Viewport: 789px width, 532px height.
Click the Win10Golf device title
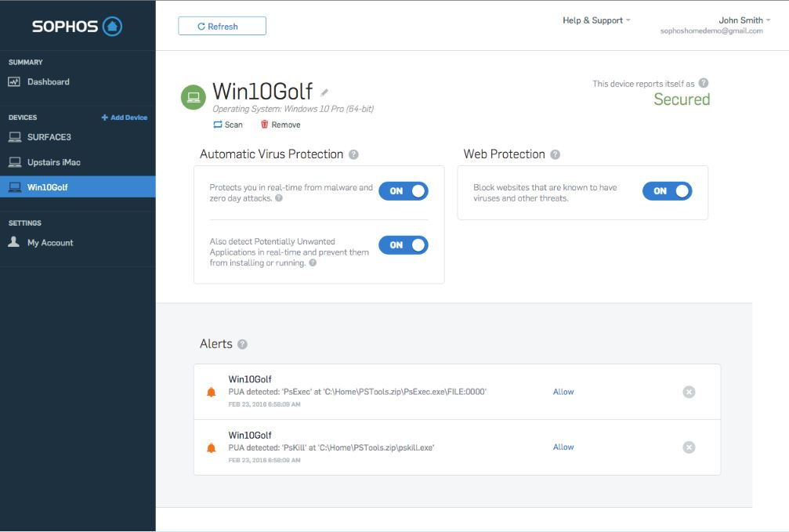tap(262, 92)
